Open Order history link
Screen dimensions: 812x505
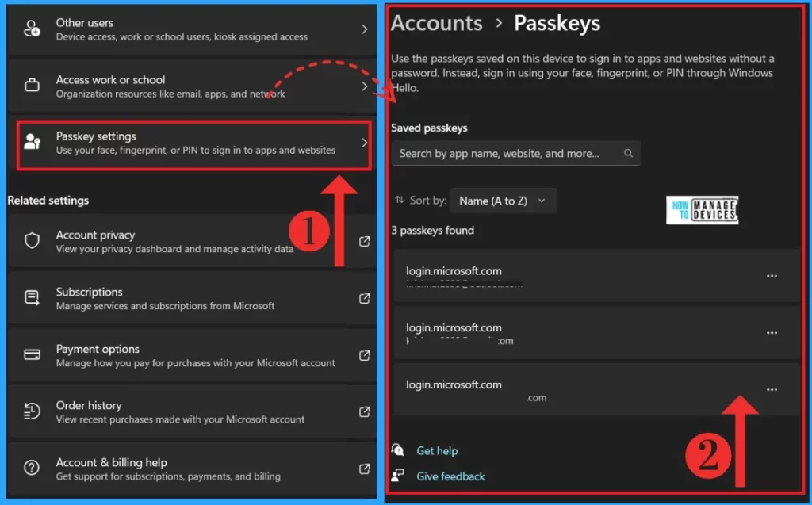click(192, 411)
